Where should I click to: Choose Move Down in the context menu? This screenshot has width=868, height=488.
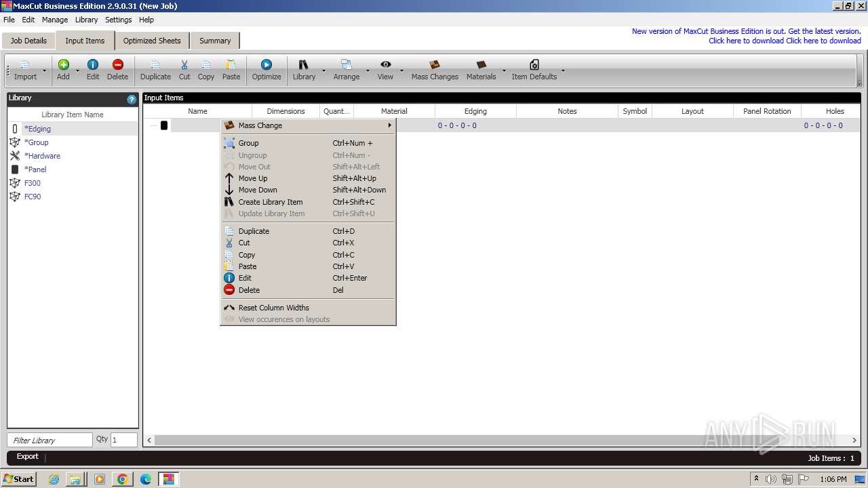[309, 190]
